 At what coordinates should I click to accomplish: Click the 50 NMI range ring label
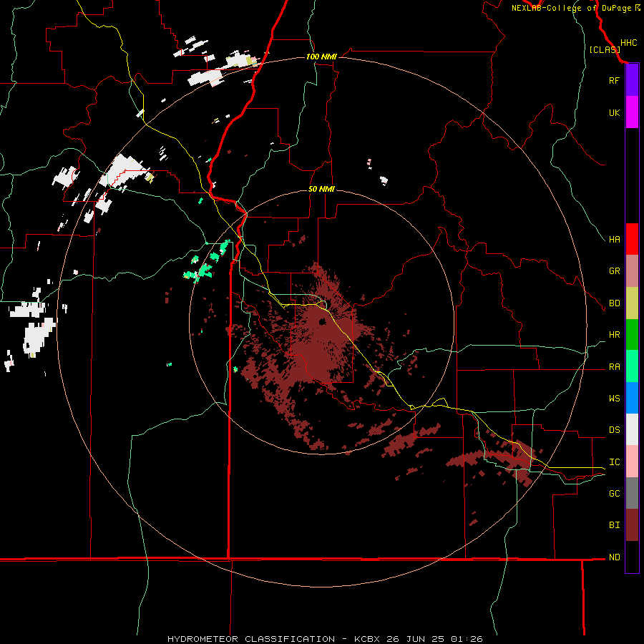pos(321,189)
